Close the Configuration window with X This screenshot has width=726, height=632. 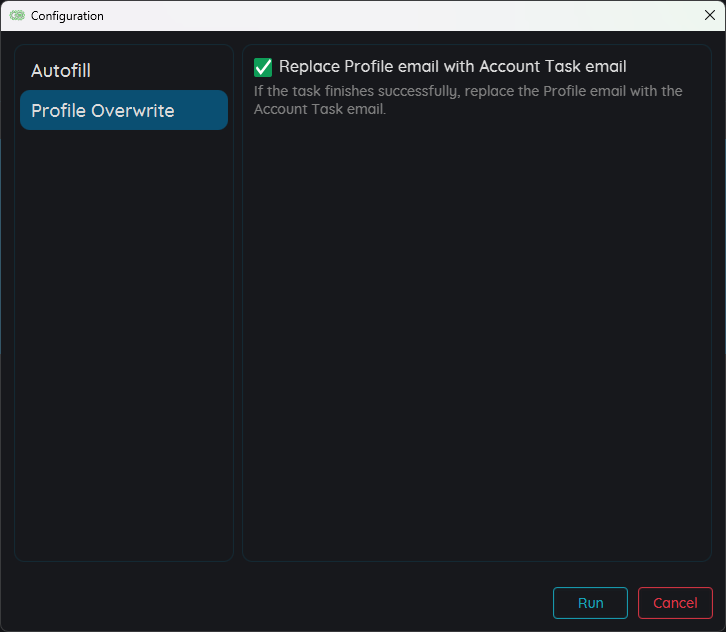709,15
